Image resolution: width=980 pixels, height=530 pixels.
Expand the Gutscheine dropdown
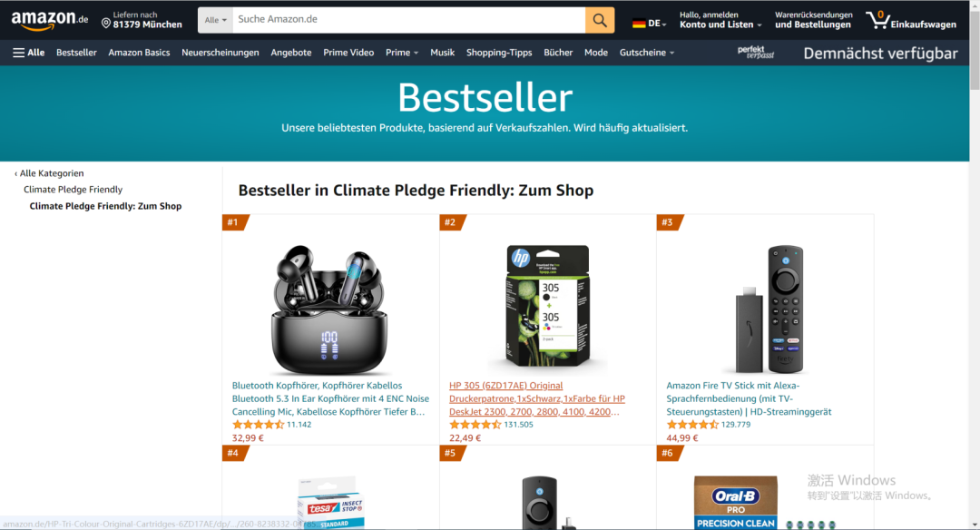click(x=647, y=53)
